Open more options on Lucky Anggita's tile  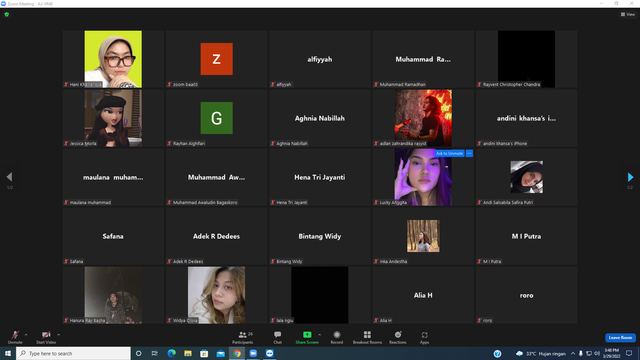tap(469, 153)
